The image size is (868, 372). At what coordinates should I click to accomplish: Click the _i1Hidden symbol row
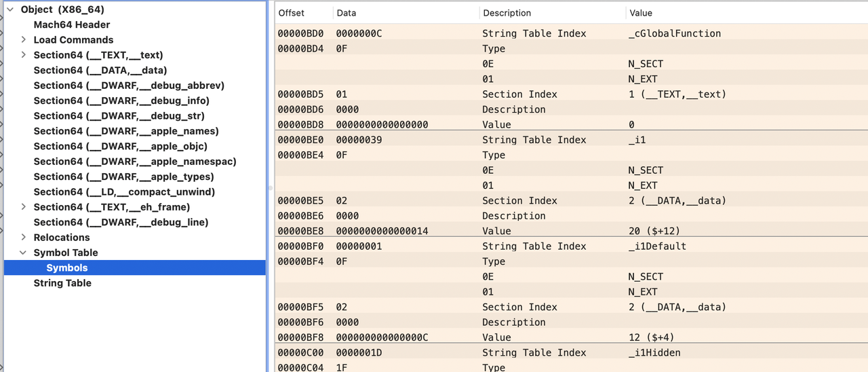tap(654, 353)
